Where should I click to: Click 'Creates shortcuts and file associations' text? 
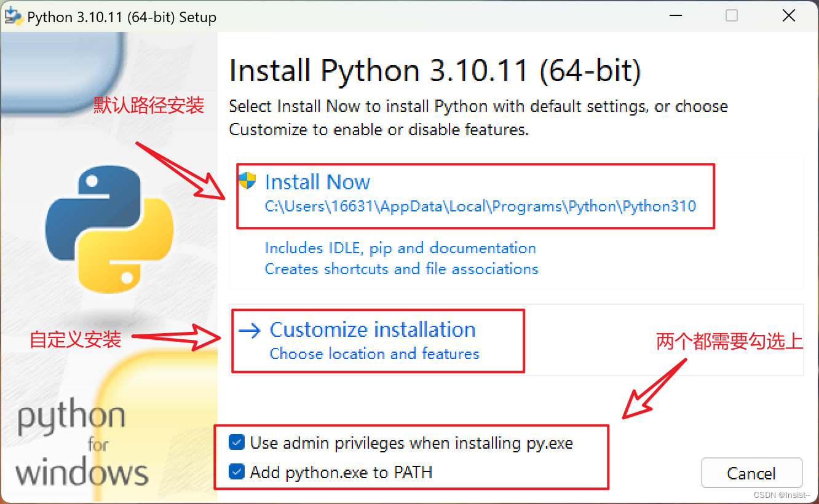click(402, 269)
